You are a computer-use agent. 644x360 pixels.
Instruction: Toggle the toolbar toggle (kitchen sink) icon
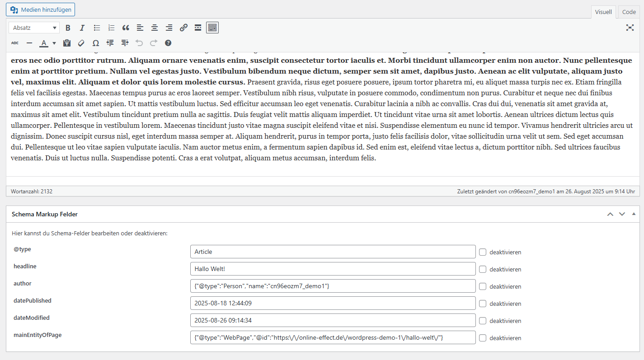click(x=212, y=28)
